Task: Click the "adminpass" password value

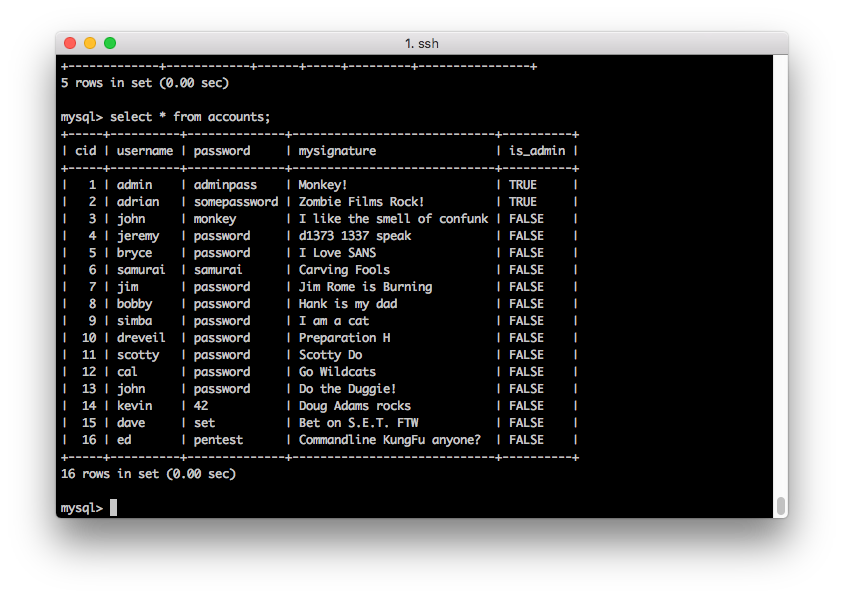Action: [x=225, y=185]
